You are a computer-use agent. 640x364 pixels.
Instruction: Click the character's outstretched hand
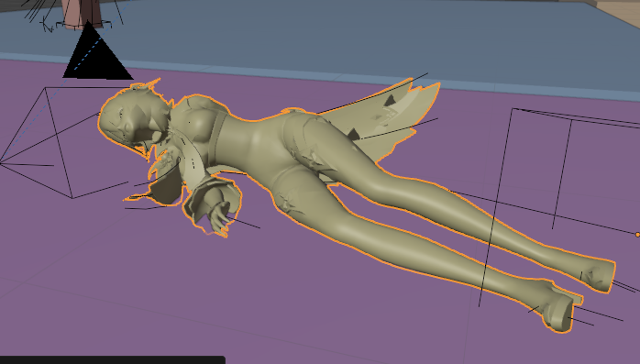click(x=219, y=216)
